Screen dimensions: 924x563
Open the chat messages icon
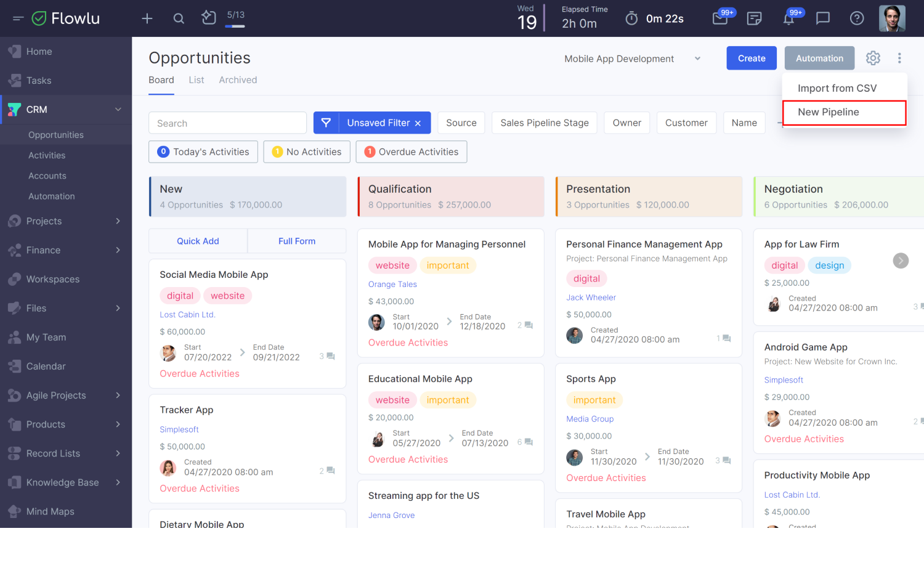pyautogui.click(x=823, y=18)
